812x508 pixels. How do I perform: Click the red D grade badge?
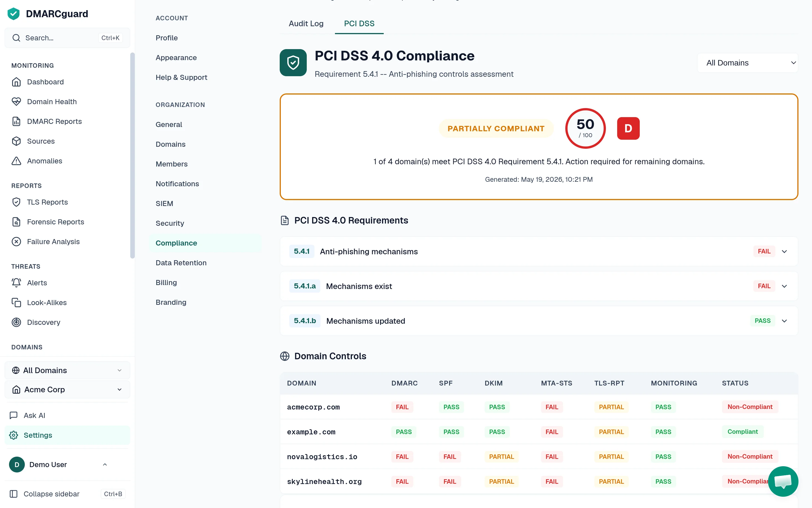628,128
